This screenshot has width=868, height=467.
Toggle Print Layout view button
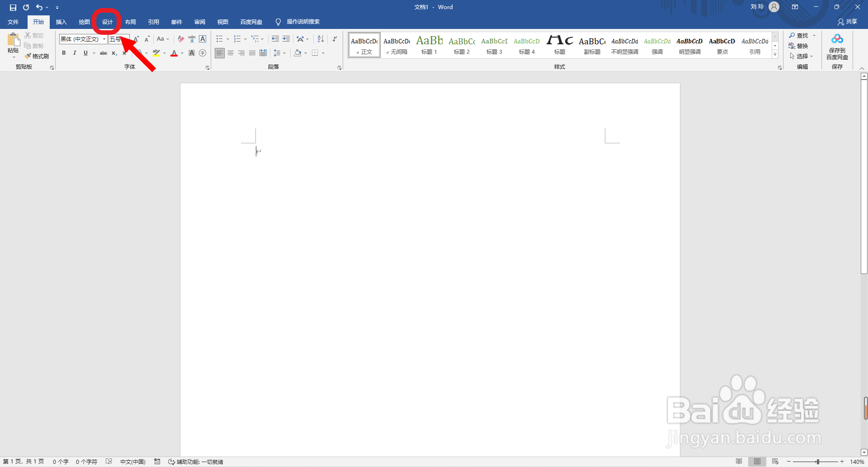click(x=757, y=462)
